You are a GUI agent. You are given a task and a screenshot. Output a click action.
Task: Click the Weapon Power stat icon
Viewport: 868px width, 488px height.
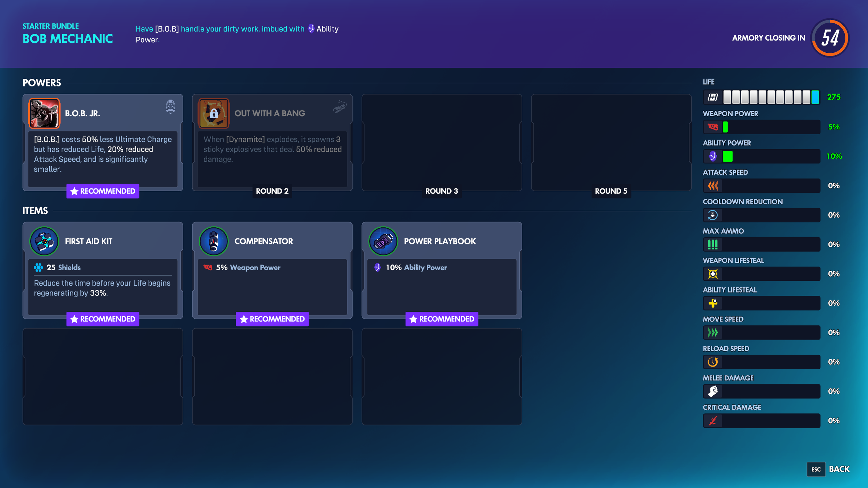pos(712,127)
